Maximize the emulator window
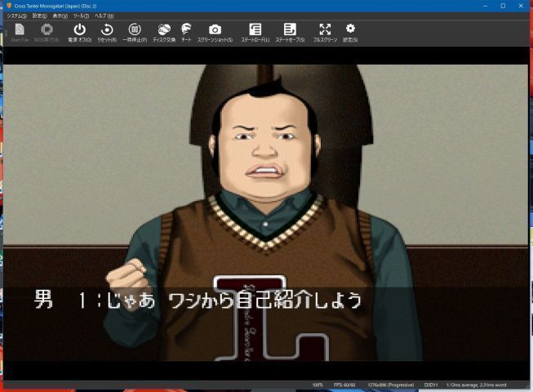Viewport: 533px width, 392px height. coord(503,6)
